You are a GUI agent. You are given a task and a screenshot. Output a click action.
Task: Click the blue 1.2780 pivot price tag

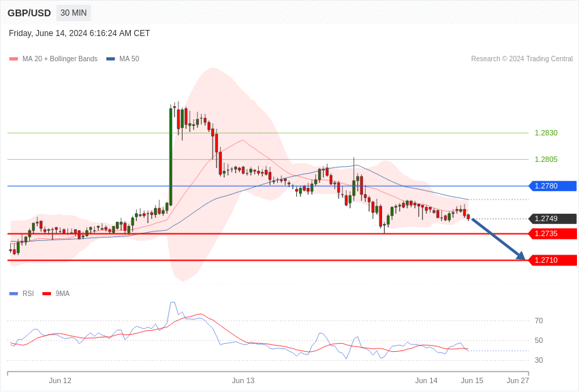pos(553,186)
